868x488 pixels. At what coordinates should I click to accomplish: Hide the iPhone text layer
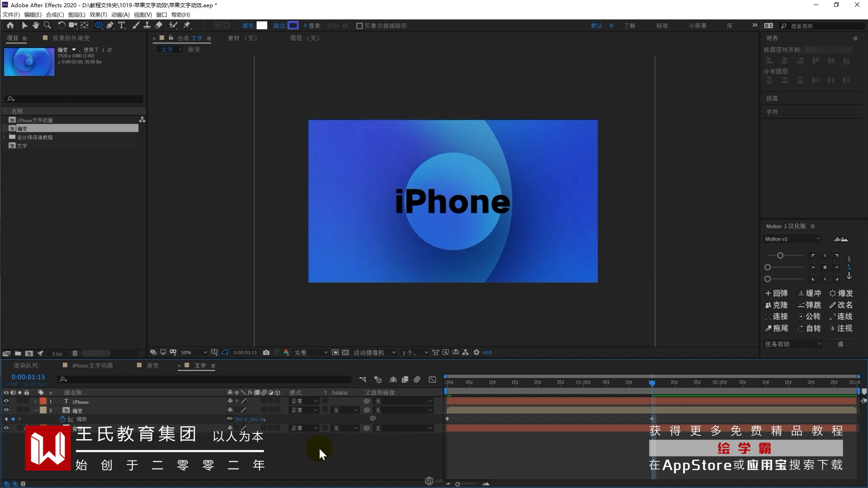pos(6,401)
